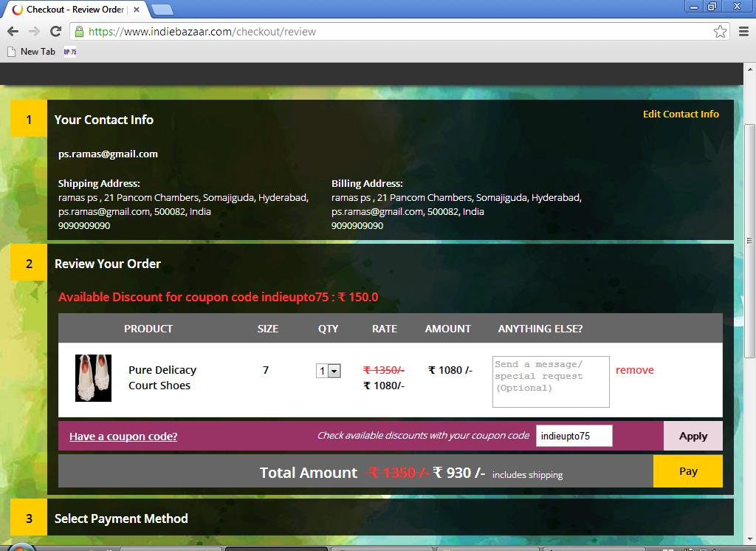The height and width of the screenshot is (551, 756).
Task: Reload the checkout page
Action: pyautogui.click(x=55, y=32)
